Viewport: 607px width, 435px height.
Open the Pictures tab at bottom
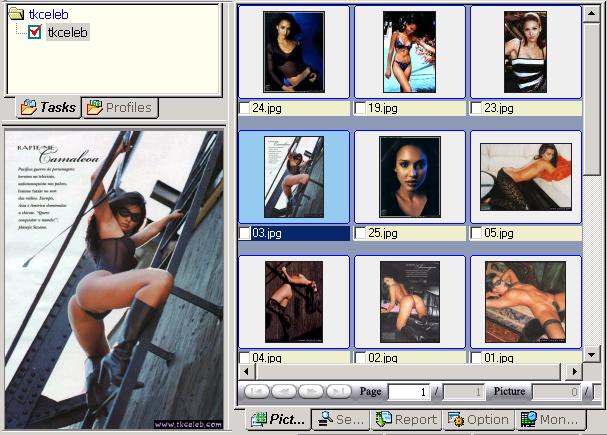point(277,420)
